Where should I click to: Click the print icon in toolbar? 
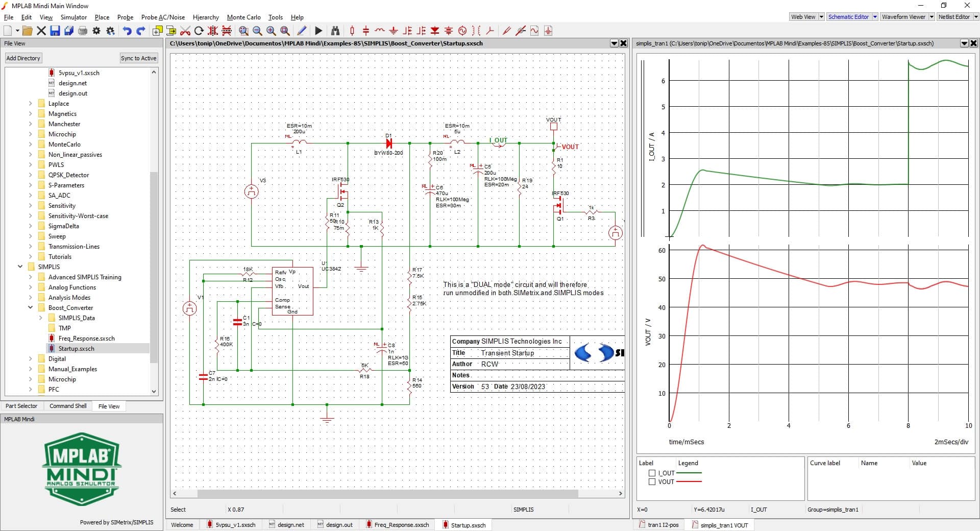83,31
